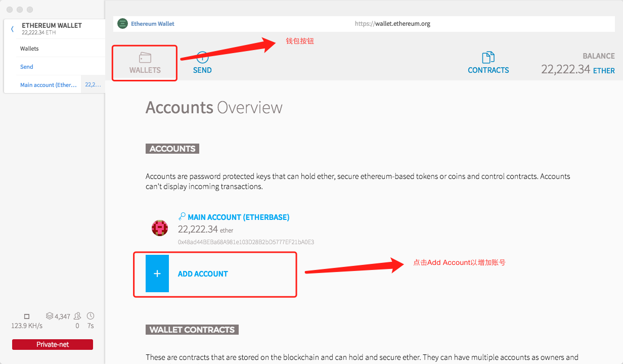
Task: Click the 22,222.34 ETH sidebar subtitle
Action: tap(39, 32)
